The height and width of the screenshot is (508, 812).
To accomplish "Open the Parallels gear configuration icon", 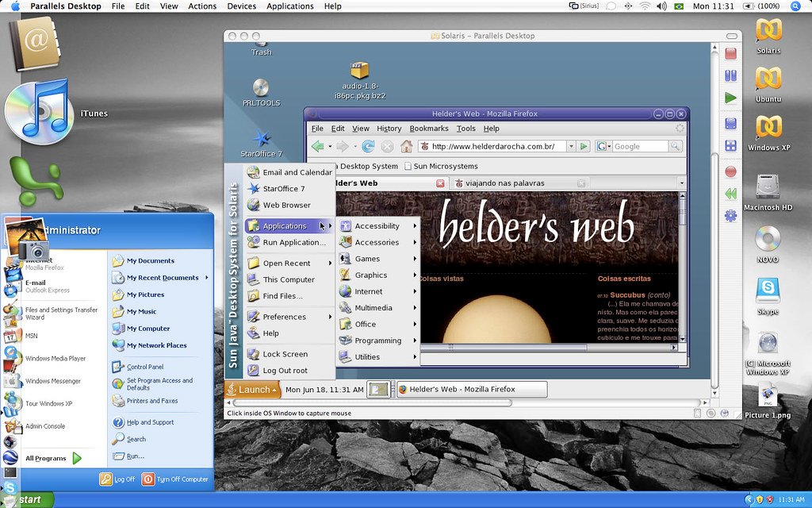I will coord(730,216).
